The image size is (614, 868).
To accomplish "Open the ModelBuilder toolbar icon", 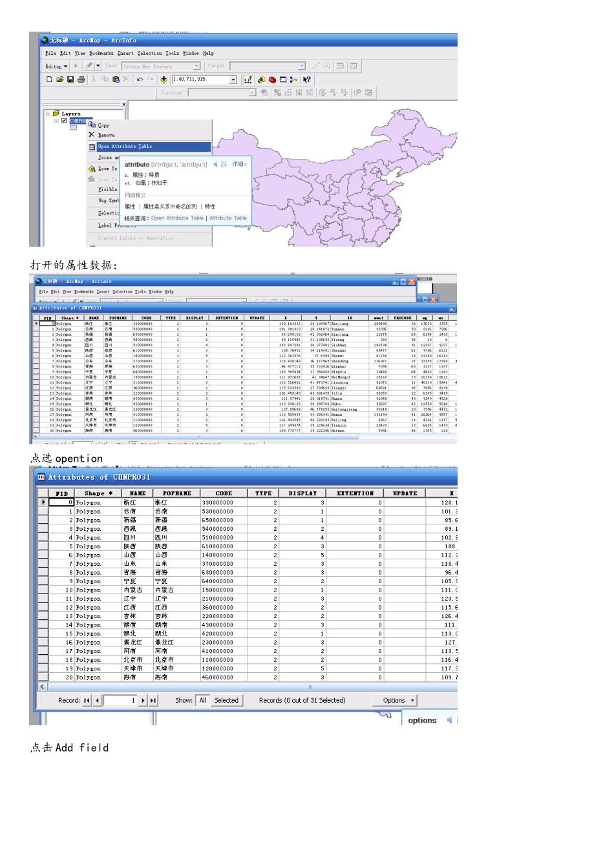I will pos(294,79).
